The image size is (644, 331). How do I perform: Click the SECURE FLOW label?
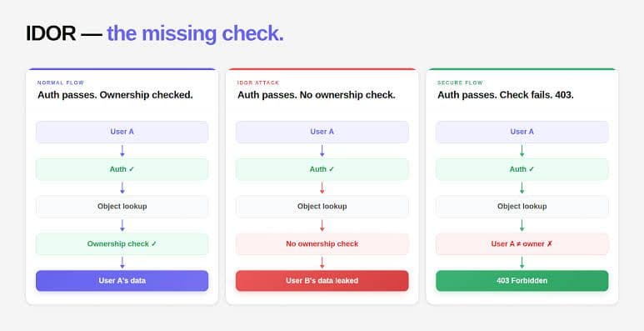click(x=460, y=83)
